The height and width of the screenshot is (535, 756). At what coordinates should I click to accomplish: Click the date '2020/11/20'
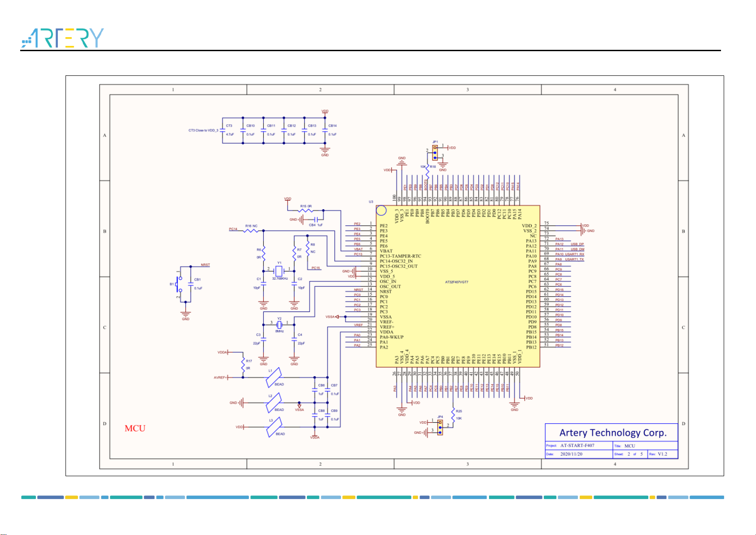coord(572,454)
